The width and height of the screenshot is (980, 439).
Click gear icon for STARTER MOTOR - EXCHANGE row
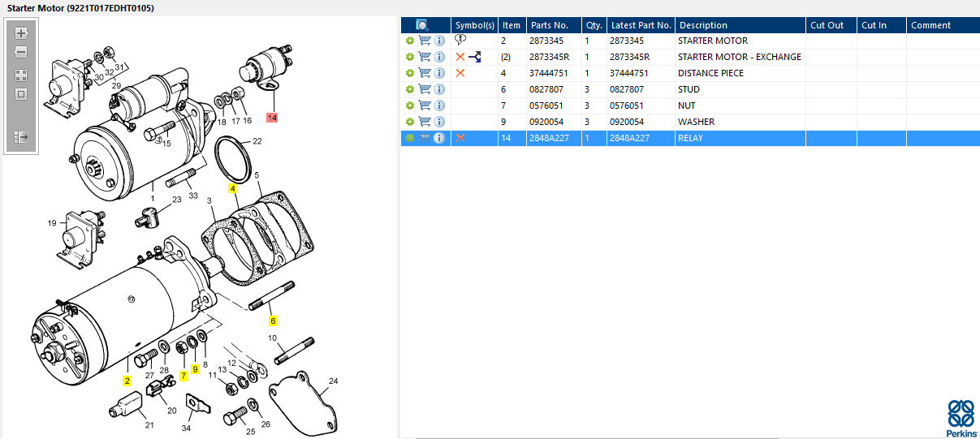(410, 57)
